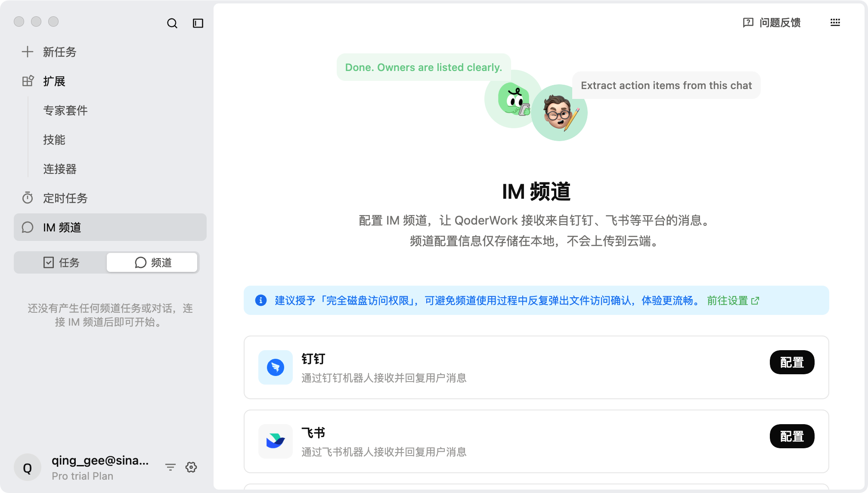
Task: Click the IM channel chat bubble icon
Action: (x=28, y=227)
